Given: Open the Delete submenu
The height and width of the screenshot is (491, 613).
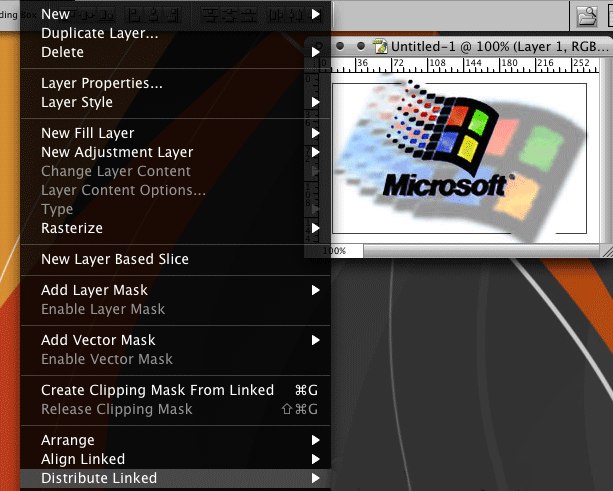Looking at the screenshot, I should click(175, 52).
